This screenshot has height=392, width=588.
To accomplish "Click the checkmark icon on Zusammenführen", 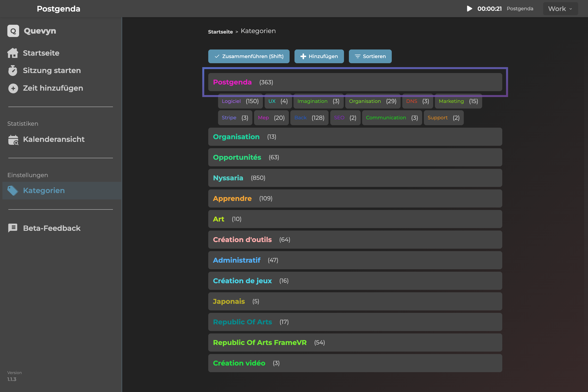I will [217, 56].
